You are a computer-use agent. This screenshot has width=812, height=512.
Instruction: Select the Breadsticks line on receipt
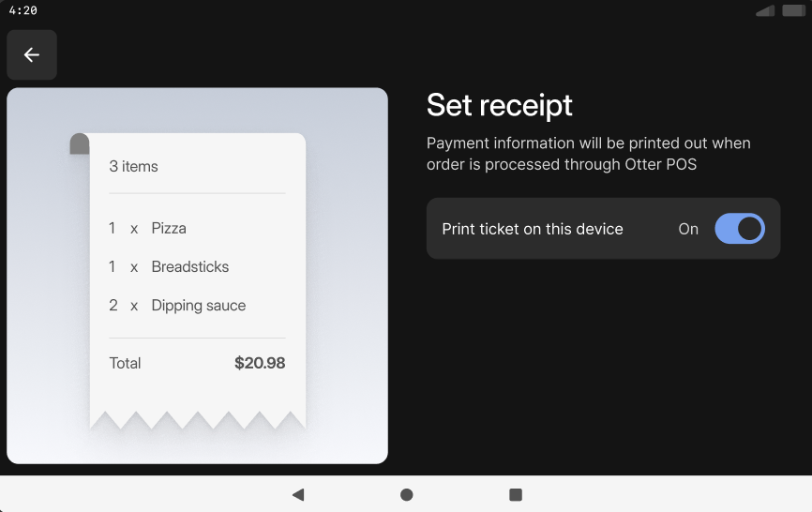tap(189, 267)
